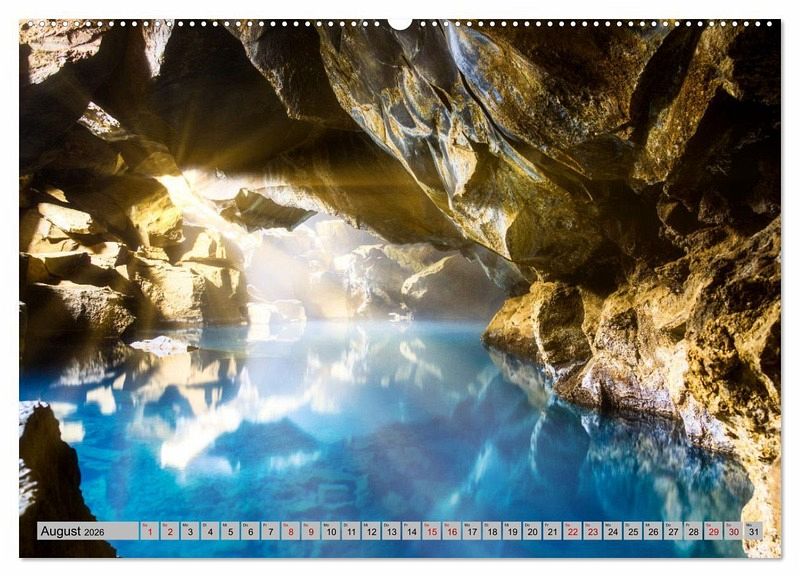800x577 pixels.
Task: Choose the red day 29 cell
Action: click(x=714, y=531)
